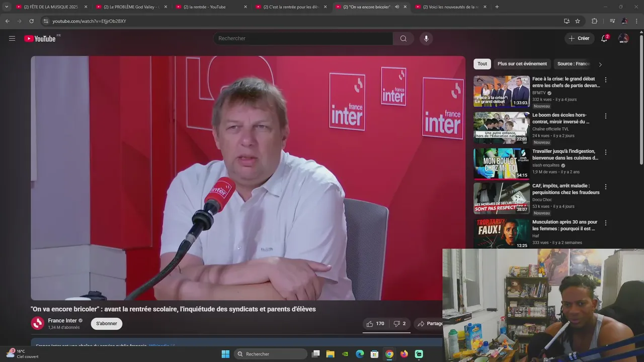The height and width of the screenshot is (362, 644).
Task: Click YouTube search input field
Action: [x=303, y=38]
